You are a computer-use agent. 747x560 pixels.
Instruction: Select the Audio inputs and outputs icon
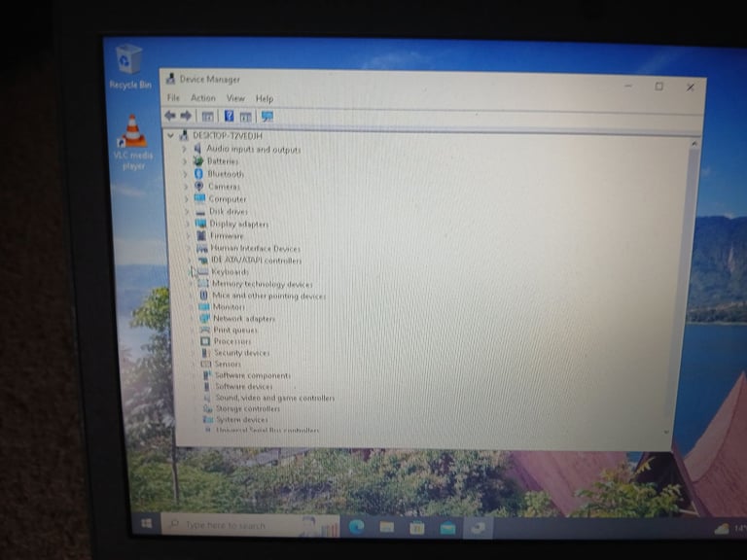pyautogui.click(x=197, y=149)
